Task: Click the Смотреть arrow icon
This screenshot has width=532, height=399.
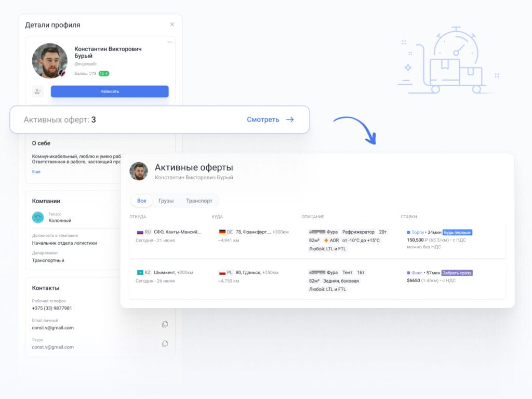Action: coord(290,119)
